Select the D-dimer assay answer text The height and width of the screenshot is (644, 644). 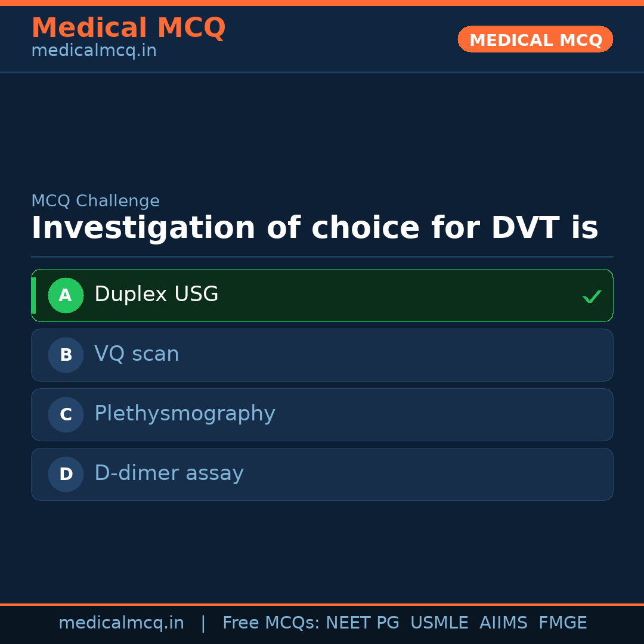pos(169,473)
